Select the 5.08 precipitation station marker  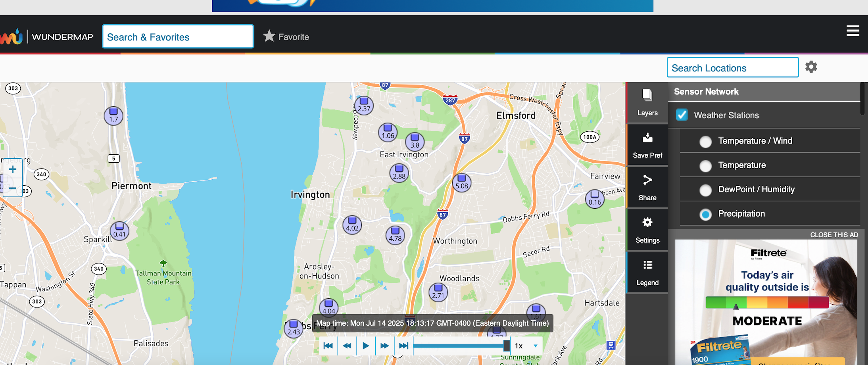(x=462, y=183)
